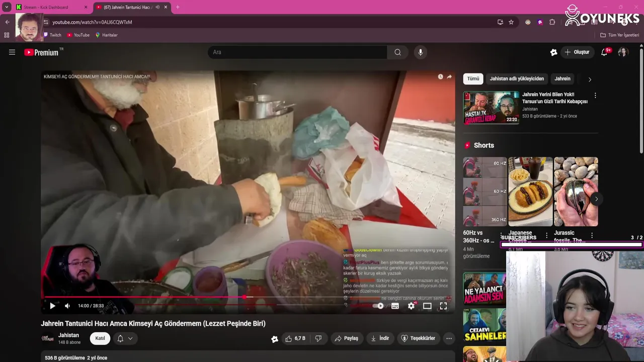Bookmark this page with star icon
The image size is (644, 362).
(511, 22)
